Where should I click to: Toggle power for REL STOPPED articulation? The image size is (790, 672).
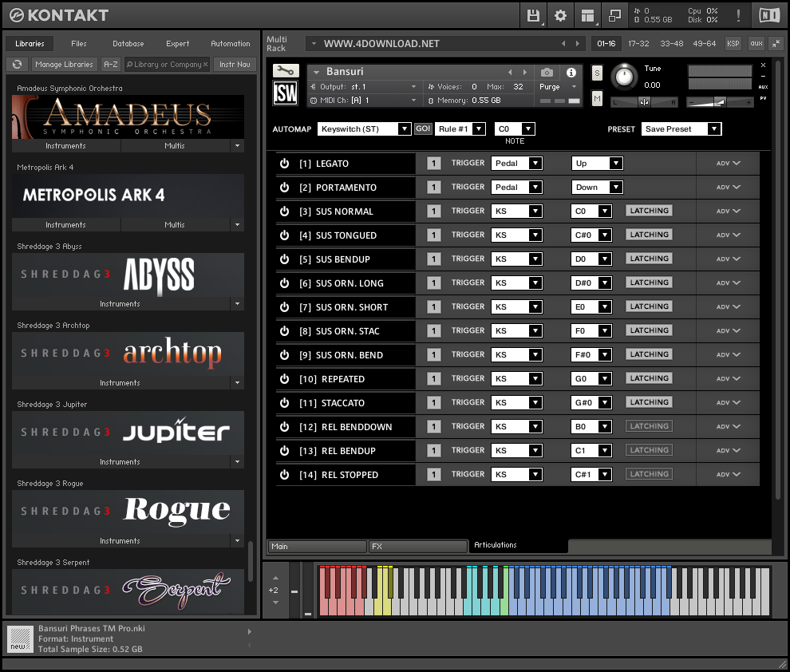(285, 475)
